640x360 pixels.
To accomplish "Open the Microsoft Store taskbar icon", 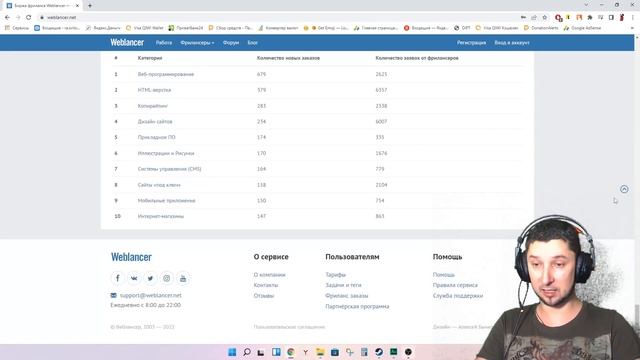I will (335, 352).
